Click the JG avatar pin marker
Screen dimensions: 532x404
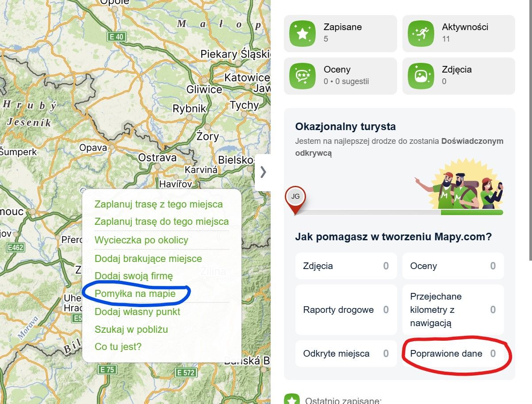pos(295,200)
